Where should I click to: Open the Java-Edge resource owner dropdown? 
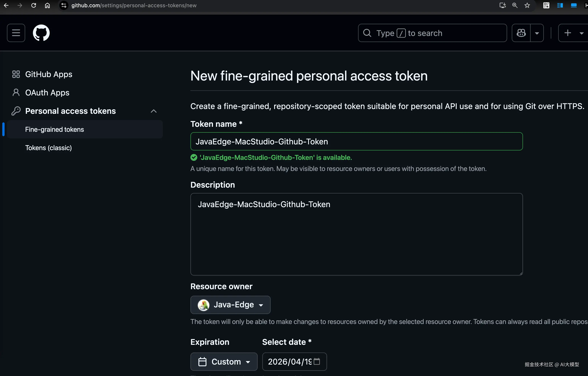click(230, 305)
